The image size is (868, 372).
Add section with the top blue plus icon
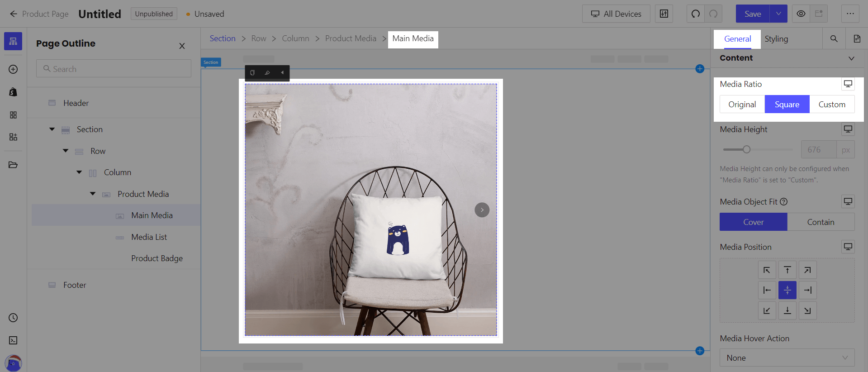(700, 69)
